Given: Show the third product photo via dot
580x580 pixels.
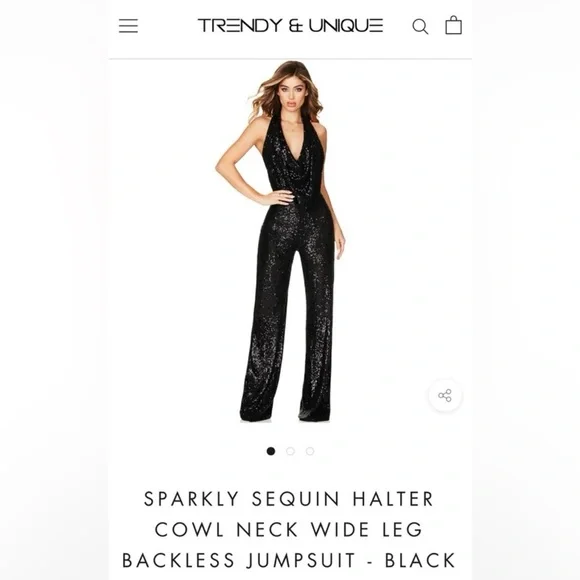Looking at the screenshot, I should click(310, 451).
